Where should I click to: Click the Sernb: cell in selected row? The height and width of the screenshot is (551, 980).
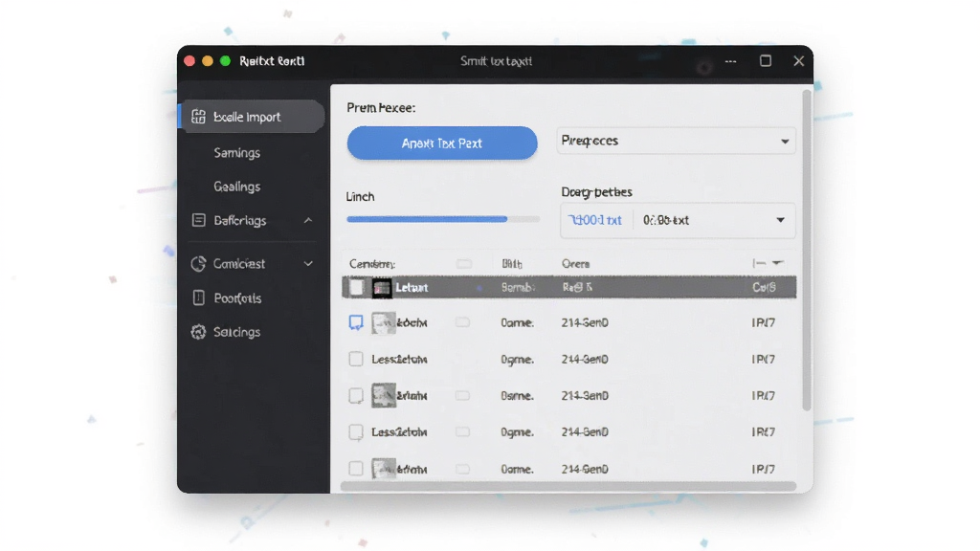point(518,287)
